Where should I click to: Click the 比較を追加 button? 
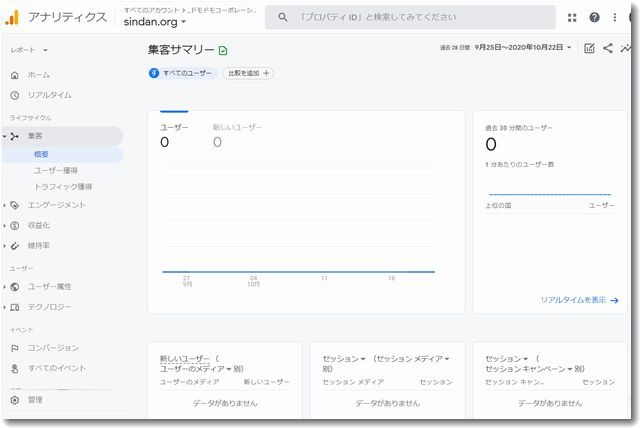tap(248, 73)
